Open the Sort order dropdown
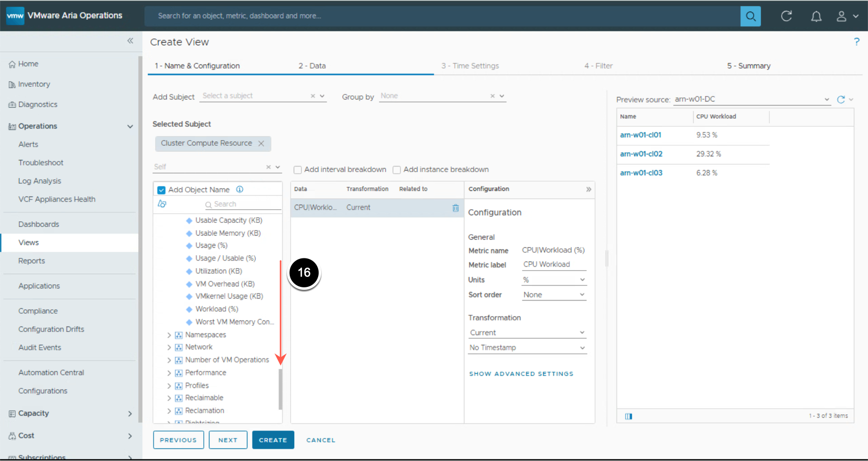This screenshot has width=868, height=461. point(554,295)
